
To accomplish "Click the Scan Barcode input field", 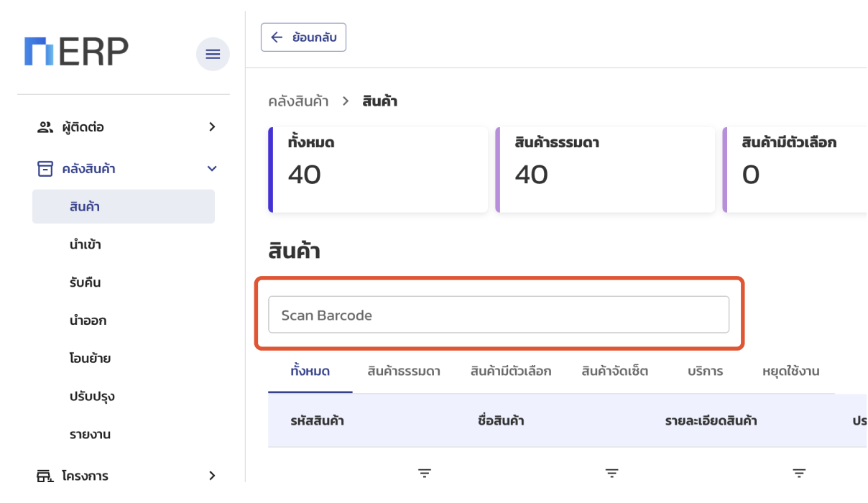I will click(x=498, y=314).
